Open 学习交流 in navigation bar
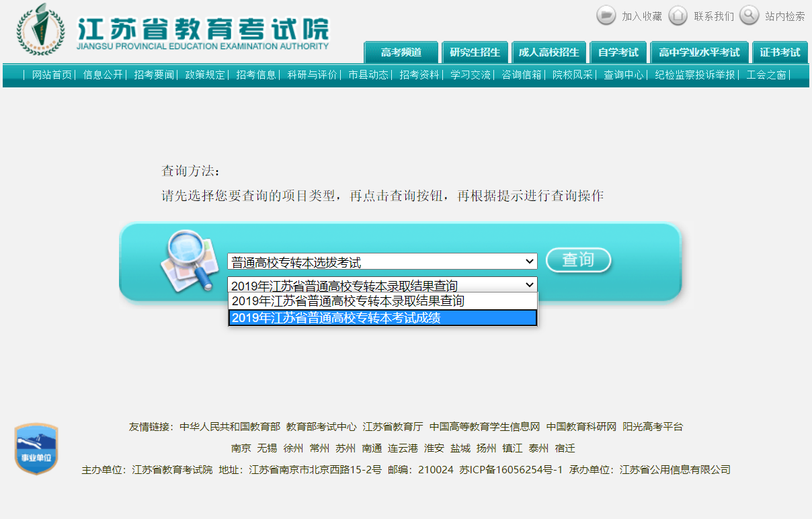812x519 pixels. click(471, 75)
